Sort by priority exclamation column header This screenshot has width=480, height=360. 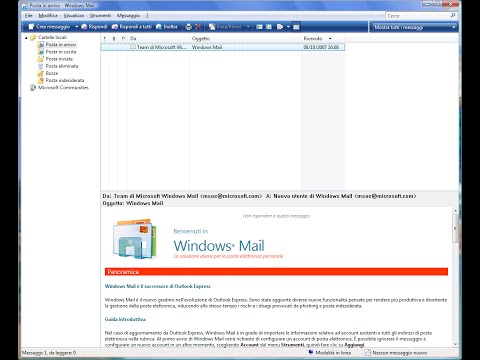click(x=105, y=39)
